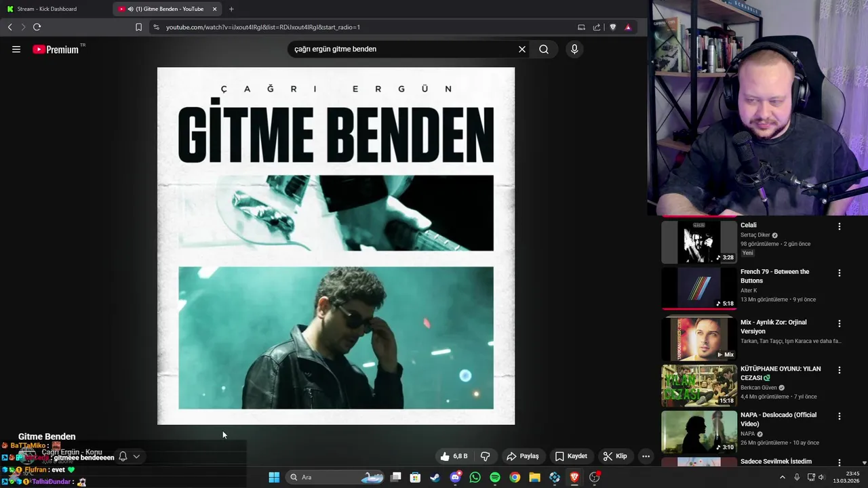Dislike the Gitme Benden video
868x488 pixels.
tap(485, 456)
